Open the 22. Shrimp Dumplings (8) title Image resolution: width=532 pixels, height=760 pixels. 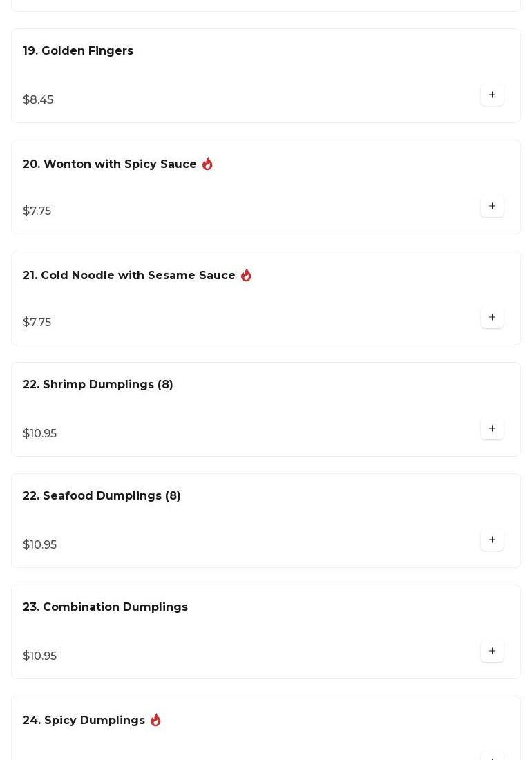point(98,385)
